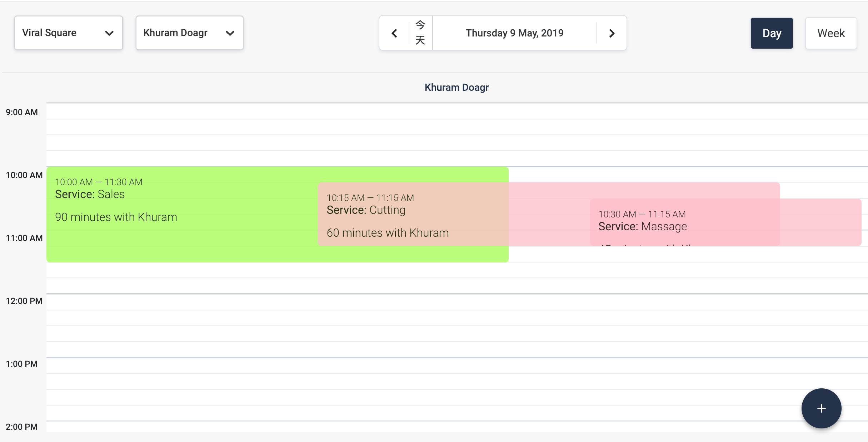Click the Khuram Doagr column header
868x442 pixels.
(457, 87)
